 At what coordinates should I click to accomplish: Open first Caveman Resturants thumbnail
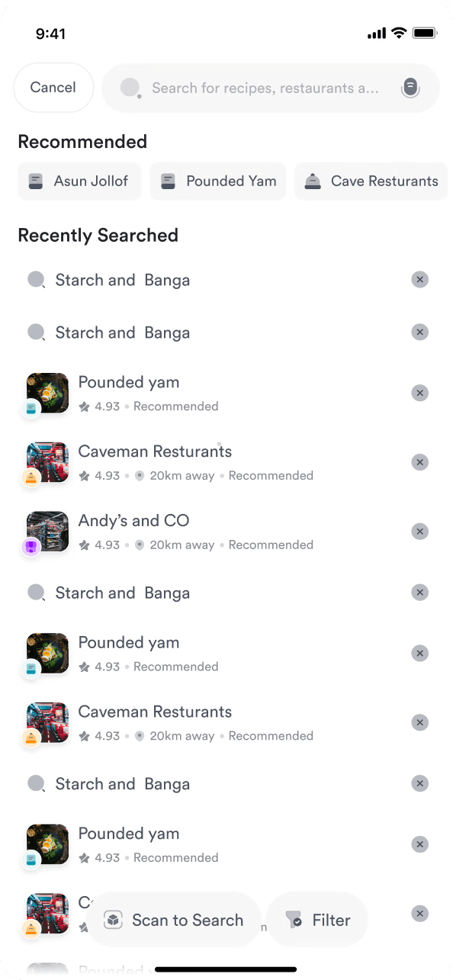coord(47,462)
